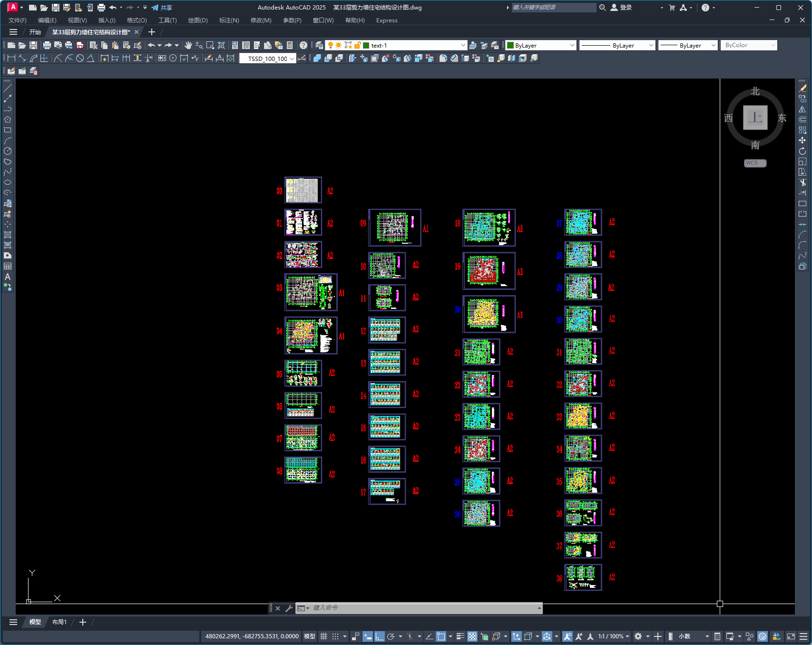Image resolution: width=812 pixels, height=645 pixels.
Task: Click the Undo arrow icon
Action: pos(151,45)
